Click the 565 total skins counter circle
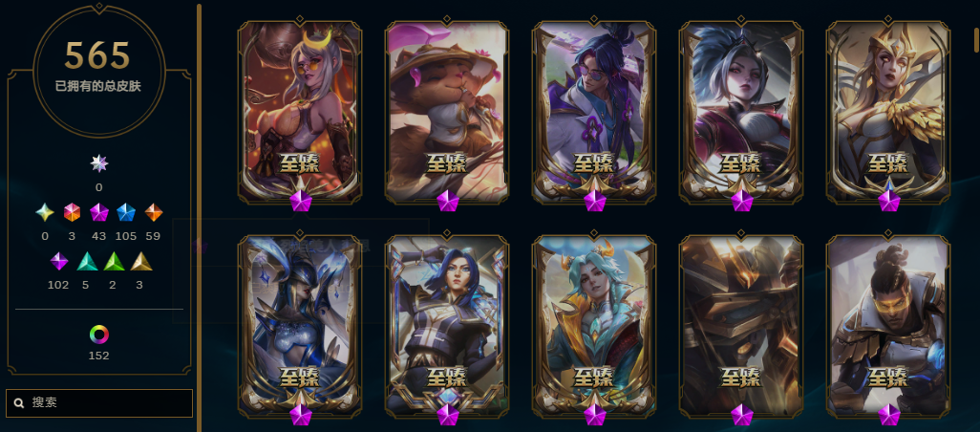This screenshot has height=432, width=980. pos(98,71)
